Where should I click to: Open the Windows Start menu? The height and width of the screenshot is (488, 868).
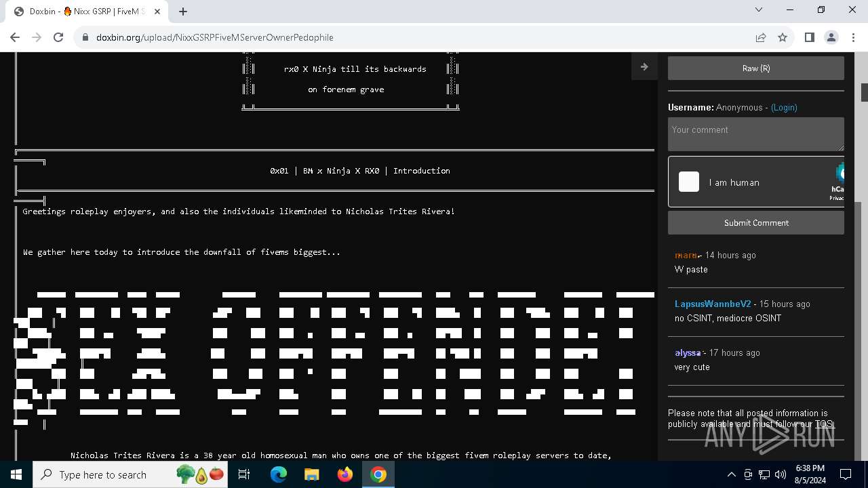(16, 474)
